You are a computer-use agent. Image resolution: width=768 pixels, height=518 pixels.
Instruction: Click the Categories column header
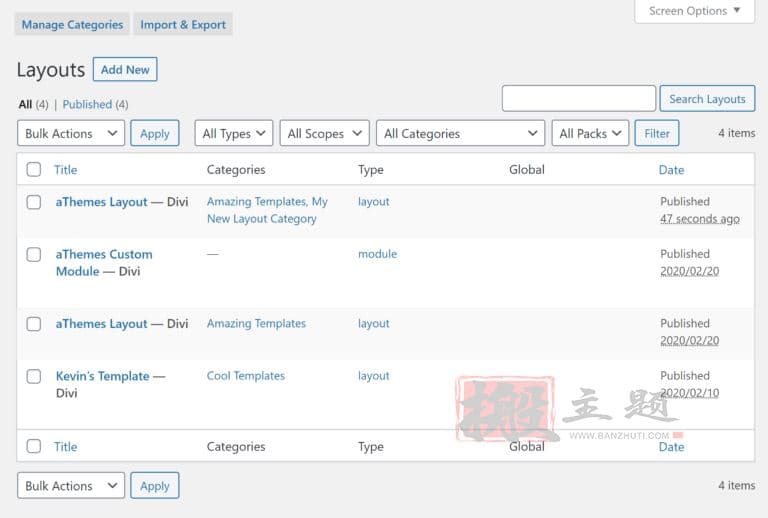coord(236,170)
